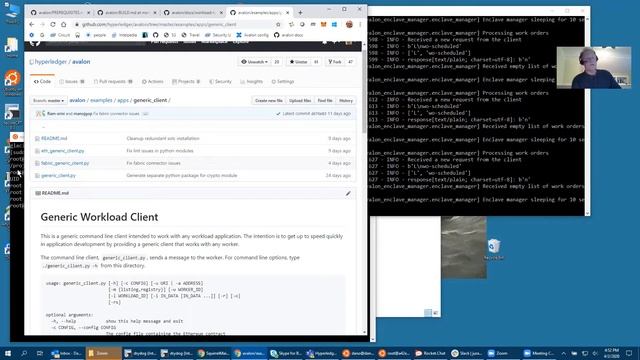Open the Chrome profile avatar
This screenshot has height=360, width=640.
pyautogui.click(x=349, y=24)
